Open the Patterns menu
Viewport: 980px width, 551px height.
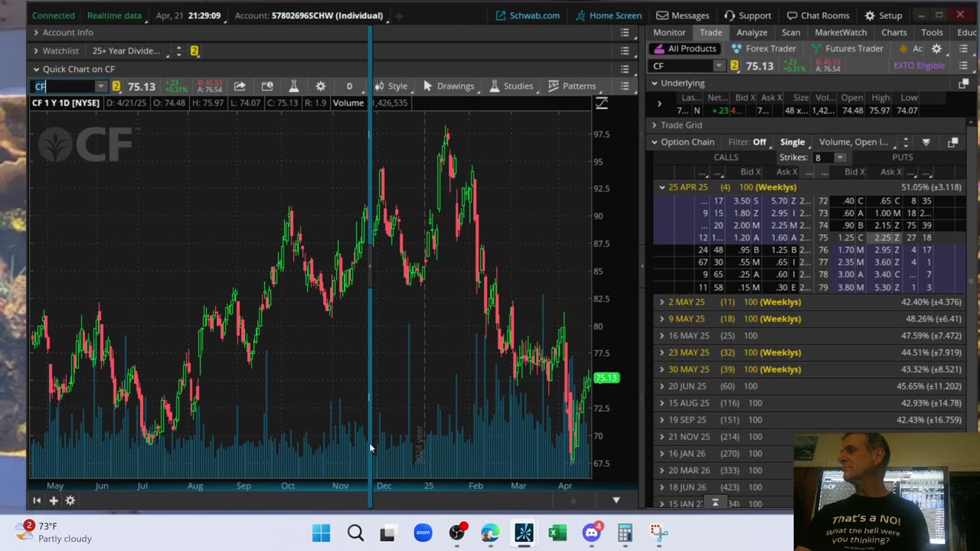point(572,86)
